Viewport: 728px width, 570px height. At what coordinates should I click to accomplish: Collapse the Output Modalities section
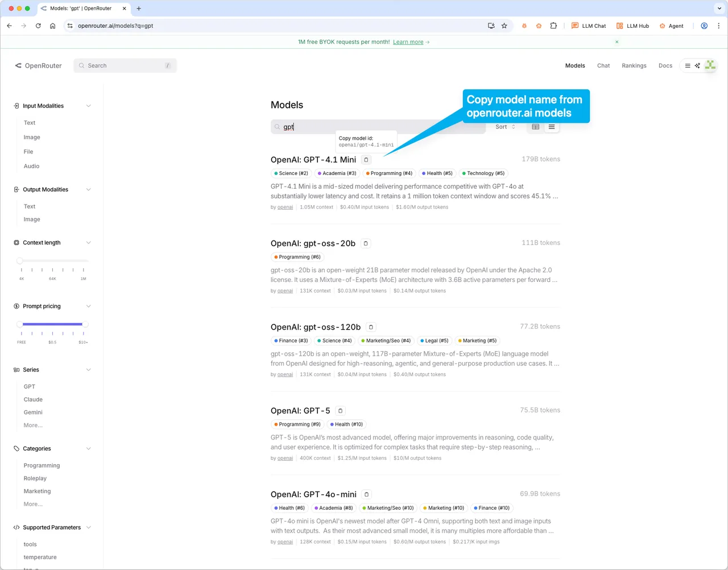pos(88,190)
